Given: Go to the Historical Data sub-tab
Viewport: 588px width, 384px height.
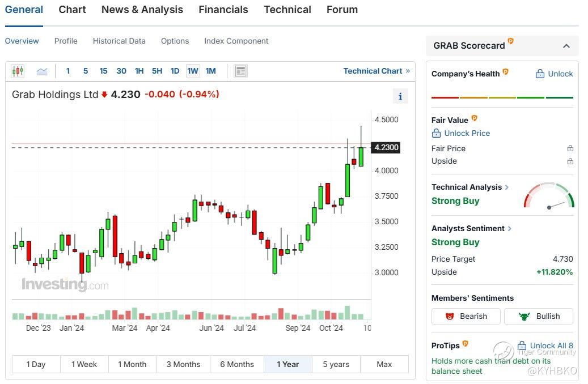Looking at the screenshot, I should [119, 41].
